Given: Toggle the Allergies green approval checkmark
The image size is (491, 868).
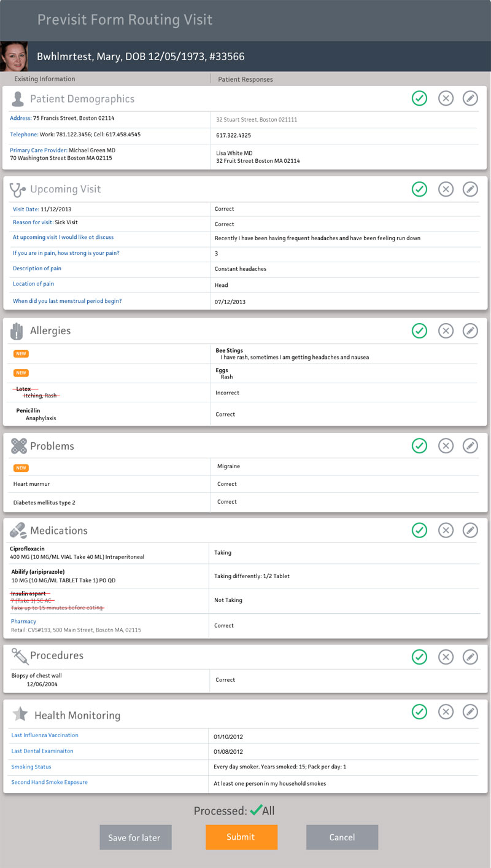Looking at the screenshot, I should pos(419,330).
